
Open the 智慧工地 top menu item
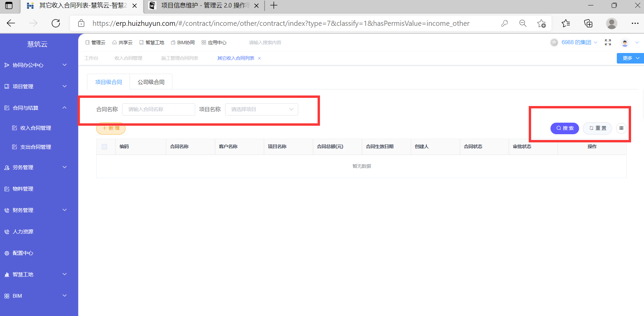pos(152,42)
